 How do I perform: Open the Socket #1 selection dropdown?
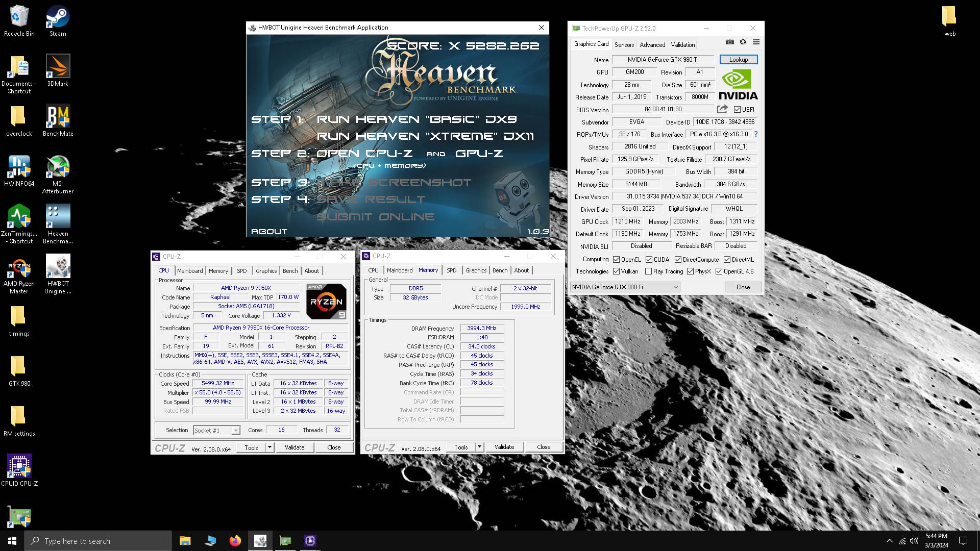(x=216, y=431)
